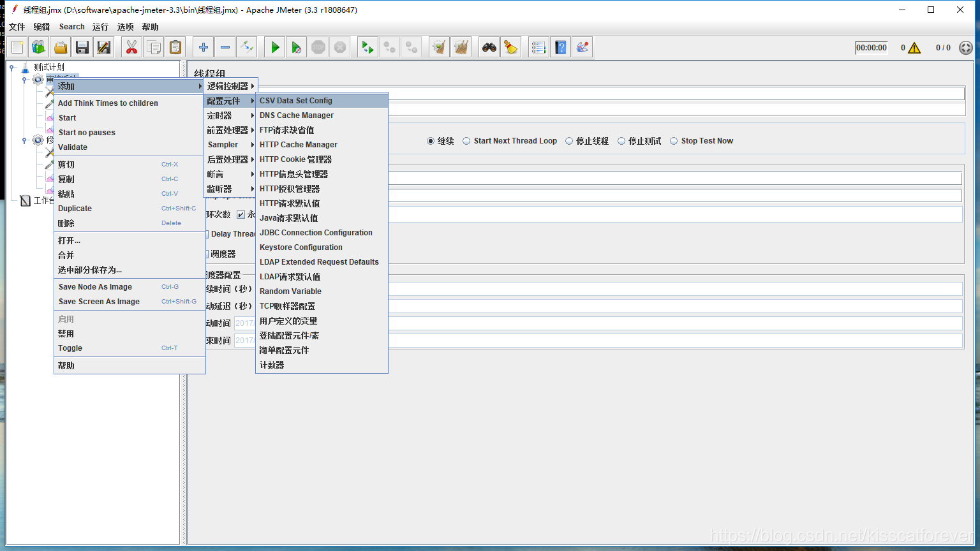Screen dimensions: 980x551
Task: Click the Cut scissors toolbar icon
Action: (x=132, y=47)
